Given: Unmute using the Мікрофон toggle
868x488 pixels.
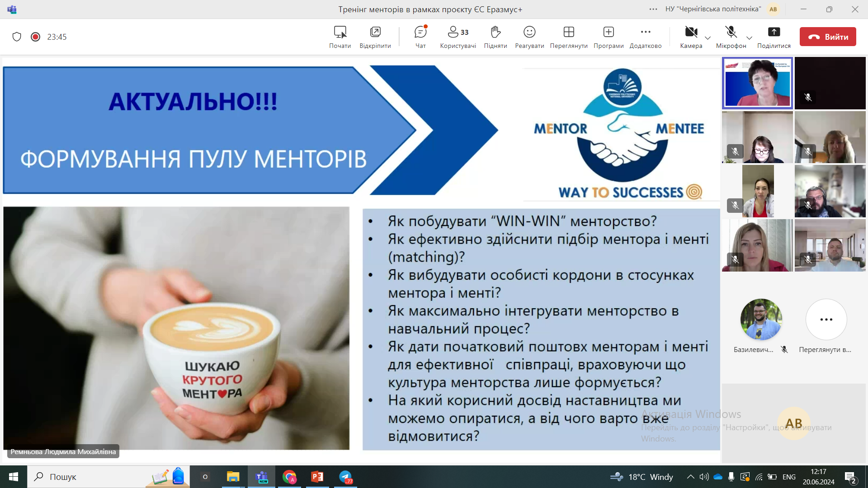Looking at the screenshot, I should 731,37.
